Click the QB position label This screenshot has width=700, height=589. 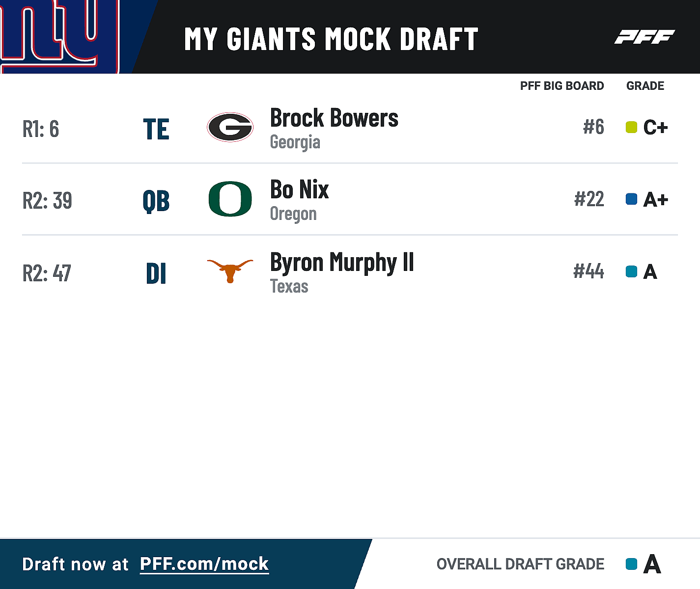(156, 201)
